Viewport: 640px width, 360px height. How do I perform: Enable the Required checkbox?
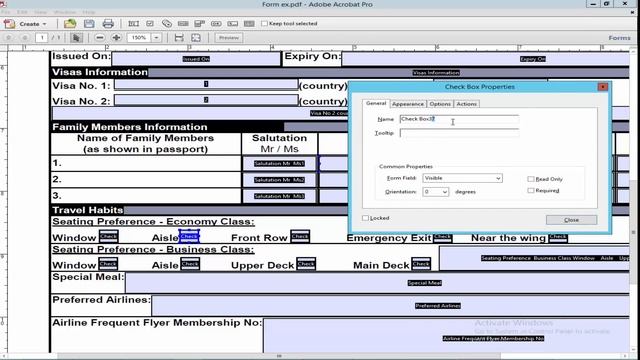pos(531,191)
